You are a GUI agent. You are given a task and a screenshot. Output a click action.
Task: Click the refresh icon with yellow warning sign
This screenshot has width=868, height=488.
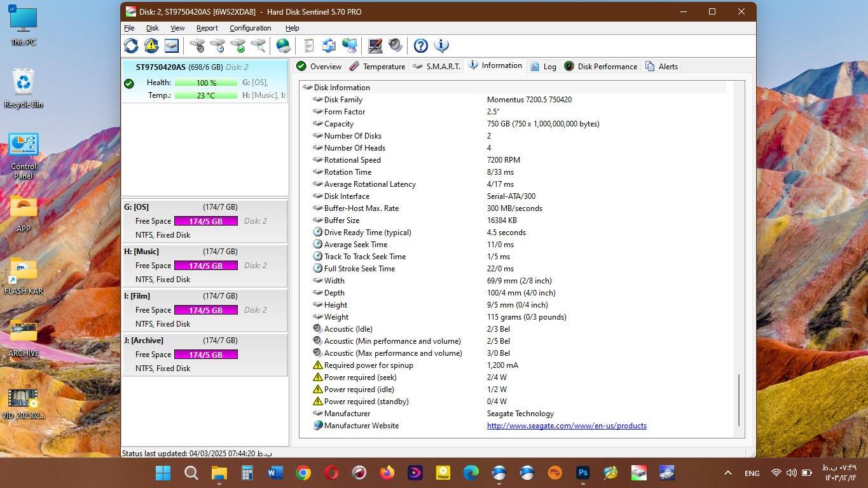(151, 46)
